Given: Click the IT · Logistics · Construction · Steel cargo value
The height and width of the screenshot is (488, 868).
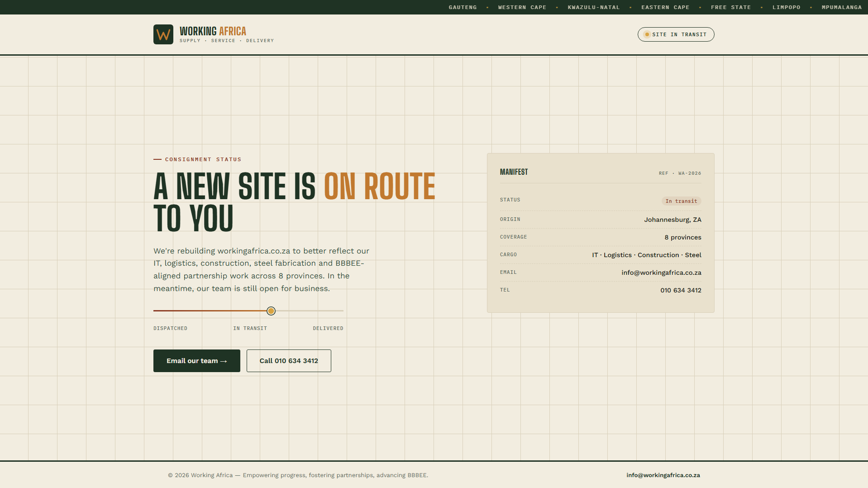Looking at the screenshot, I should click(647, 255).
